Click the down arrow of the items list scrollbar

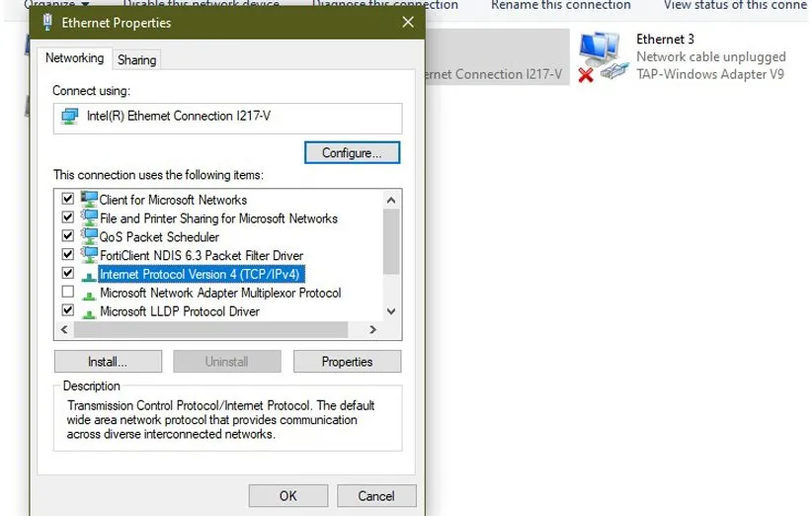[391, 311]
